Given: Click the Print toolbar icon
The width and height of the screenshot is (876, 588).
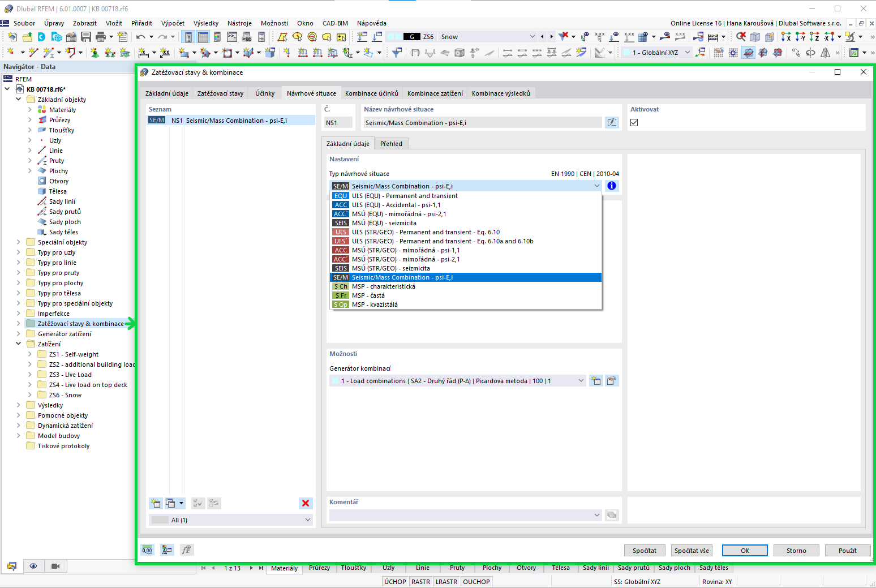Looking at the screenshot, I should (101, 37).
